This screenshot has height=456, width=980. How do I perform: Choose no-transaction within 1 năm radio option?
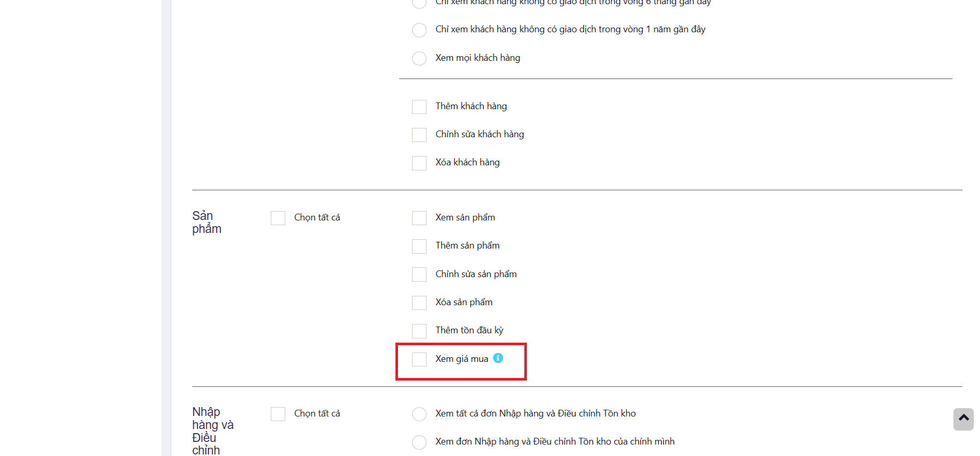[x=419, y=30]
